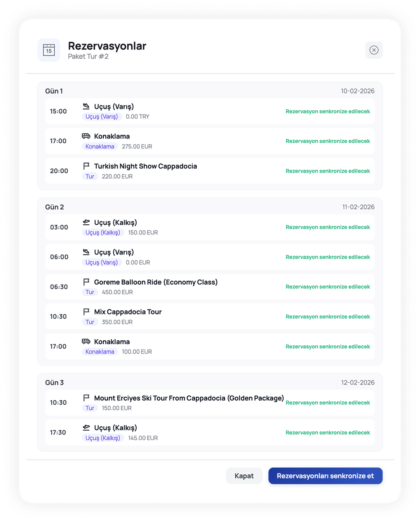
Task: Click the Konaklama tag priced 100.00 EUR
Action: click(100, 352)
